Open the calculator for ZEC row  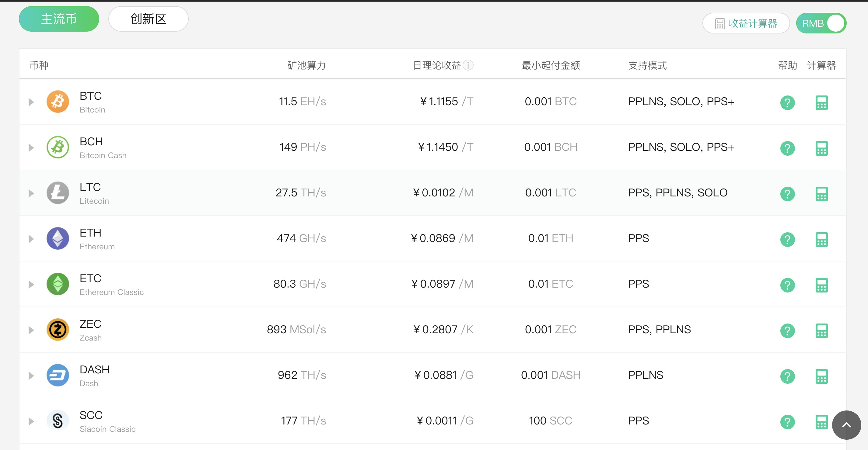tap(821, 331)
